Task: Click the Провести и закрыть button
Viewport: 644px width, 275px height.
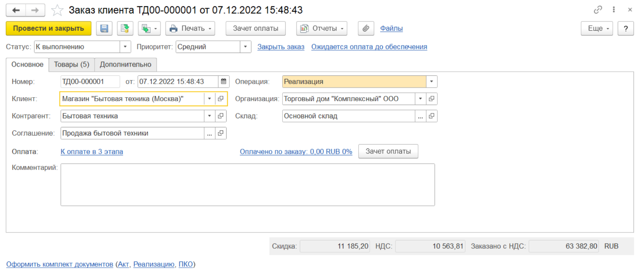Action: pos(48,28)
